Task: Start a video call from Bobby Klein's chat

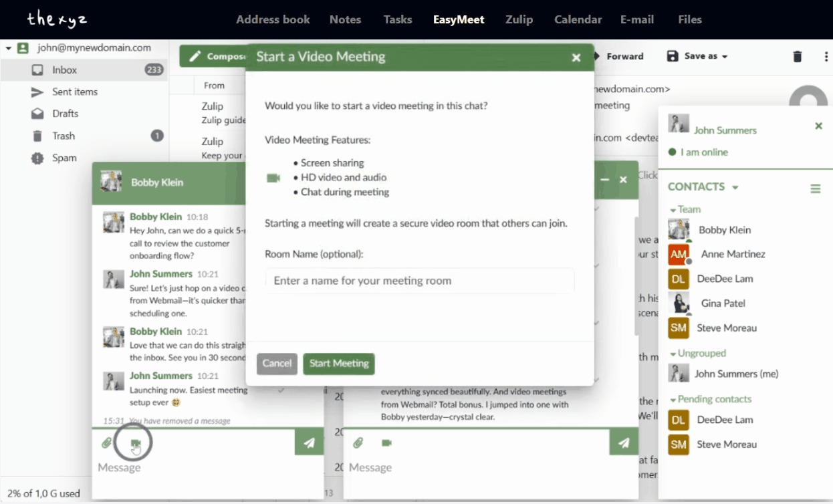Action: [x=134, y=441]
